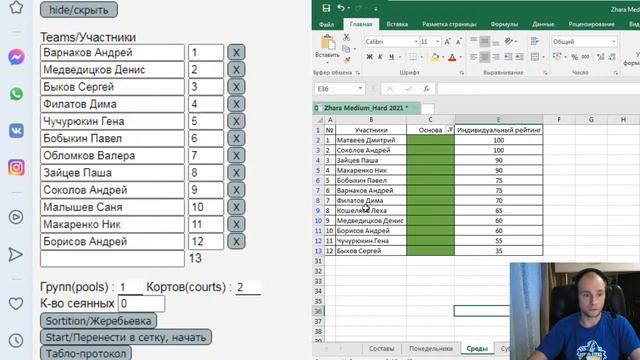
Task: Open the filter dropdown on Основа column
Action: pyautogui.click(x=450, y=130)
